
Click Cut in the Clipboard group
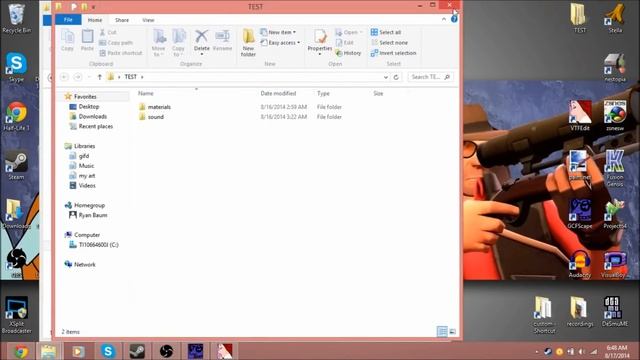coord(108,32)
